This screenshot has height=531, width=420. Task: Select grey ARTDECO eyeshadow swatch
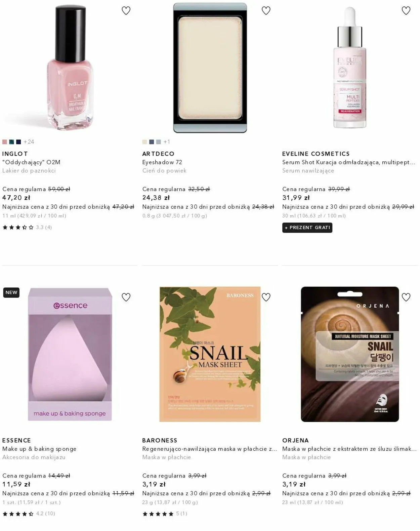tap(159, 142)
